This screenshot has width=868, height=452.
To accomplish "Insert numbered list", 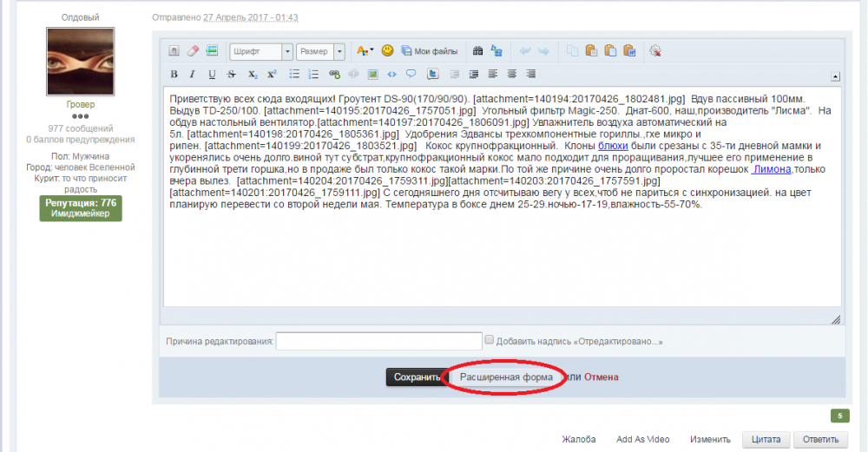I will coord(313,74).
